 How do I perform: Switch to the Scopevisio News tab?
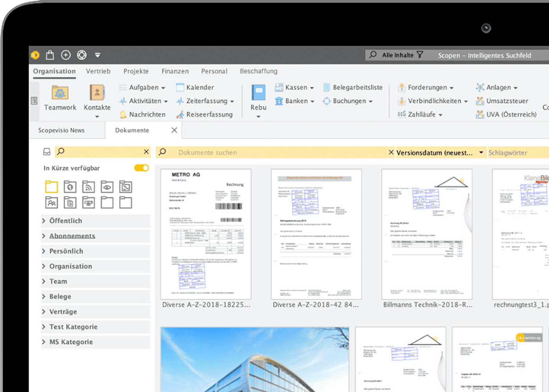61,130
